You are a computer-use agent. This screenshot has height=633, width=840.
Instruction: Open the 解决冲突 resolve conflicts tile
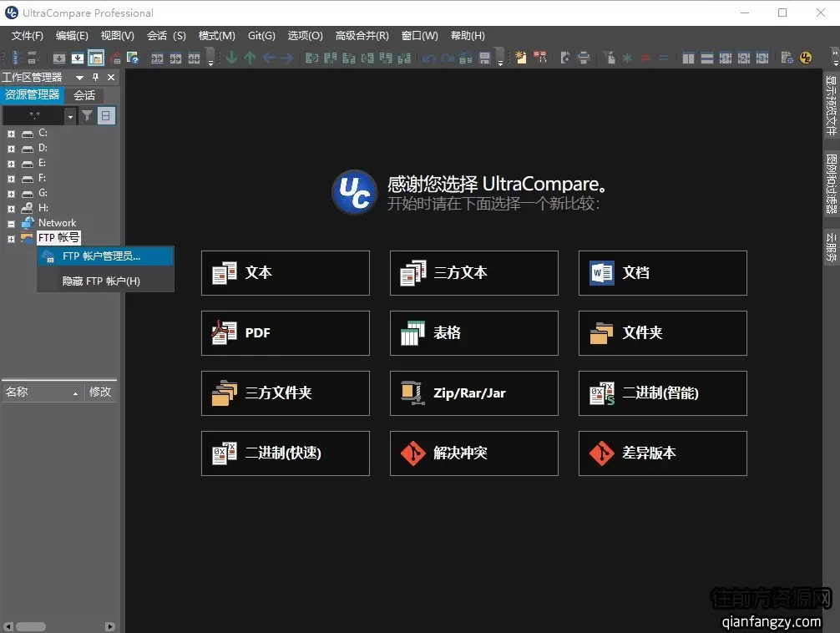(x=473, y=453)
